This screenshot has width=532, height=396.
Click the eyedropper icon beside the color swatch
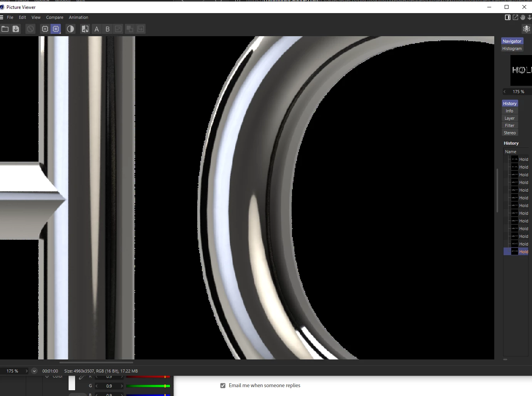[81, 377]
